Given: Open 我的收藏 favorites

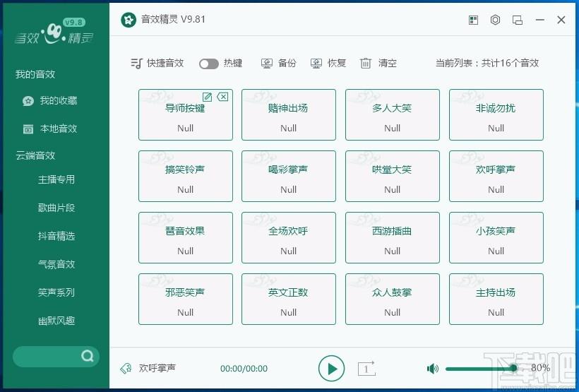Looking at the screenshot, I should click(x=49, y=100).
